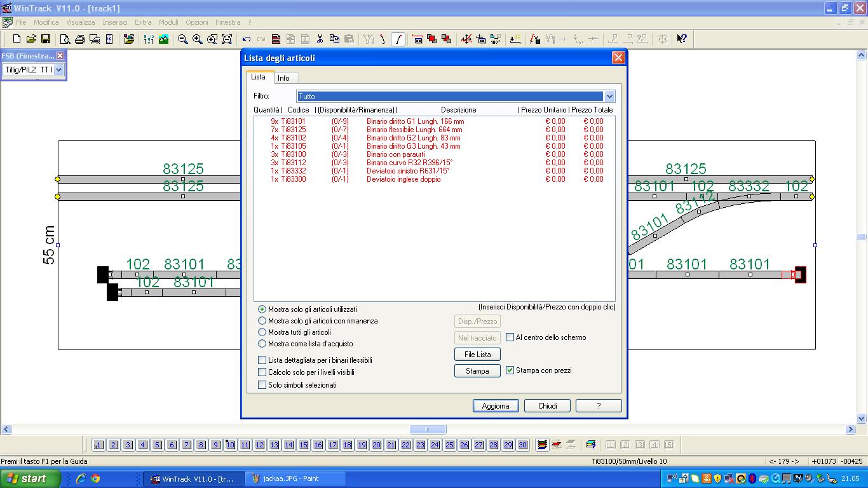
Task: Select level 20 in the level bar
Action: [x=376, y=445]
